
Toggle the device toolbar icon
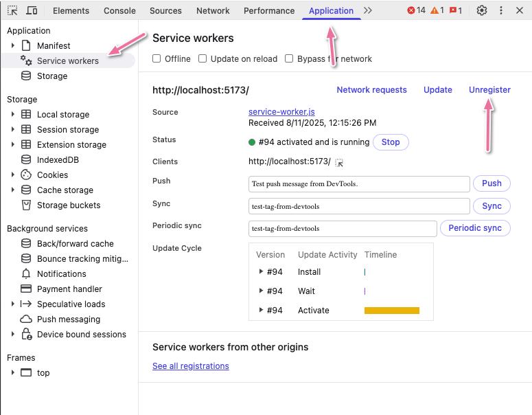(x=32, y=10)
